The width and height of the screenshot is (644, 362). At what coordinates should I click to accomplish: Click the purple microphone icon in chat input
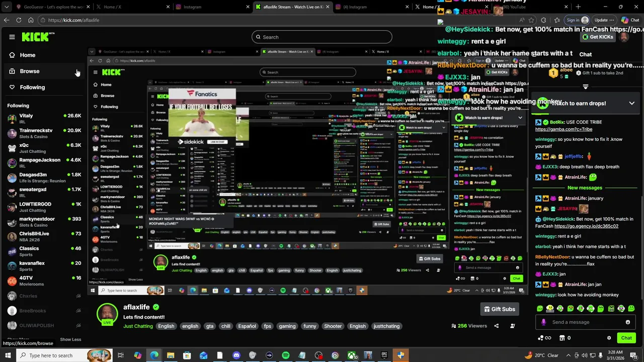543,322
